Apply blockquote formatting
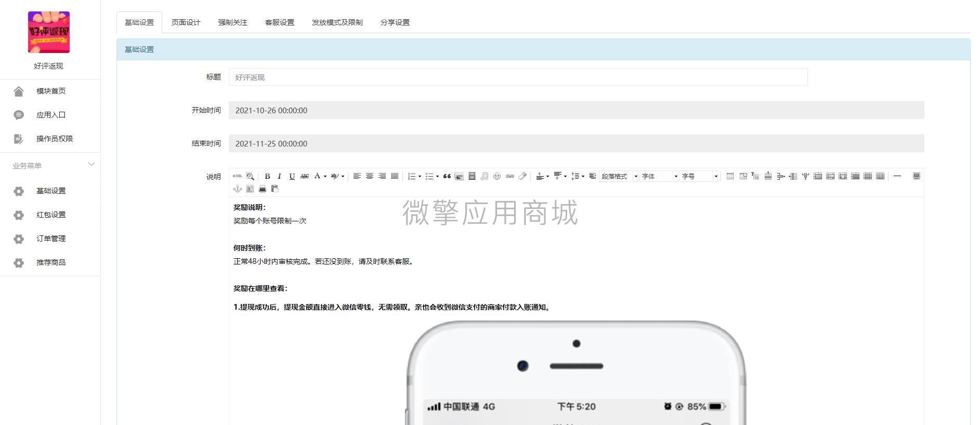Screen dimensions: 980x425 click(447, 176)
